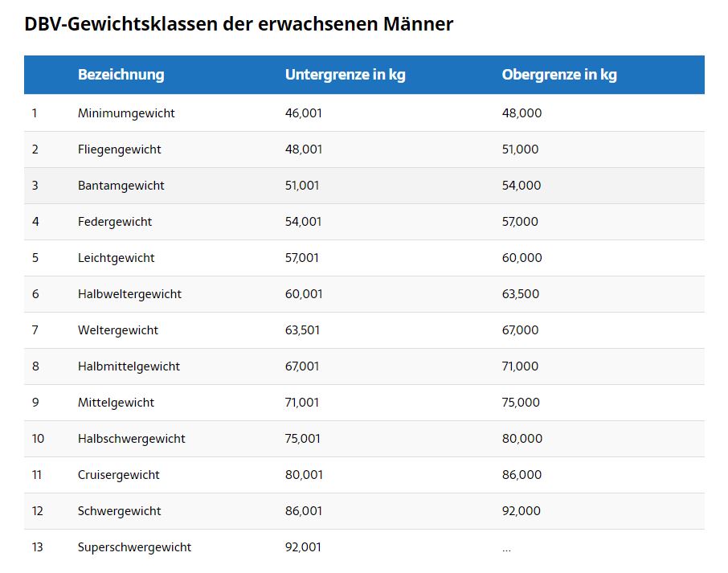The width and height of the screenshot is (728, 573).
Task: Click row number 2 beside Fliegengewicht
Action: point(35,149)
